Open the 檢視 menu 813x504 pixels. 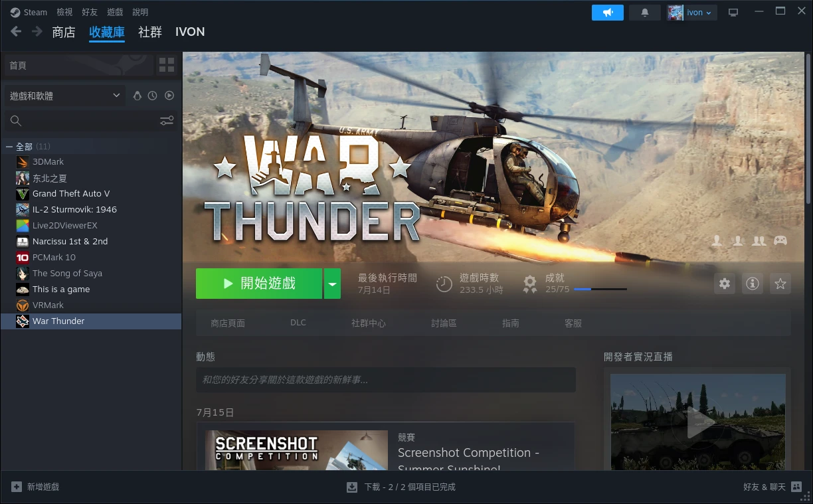coord(64,12)
